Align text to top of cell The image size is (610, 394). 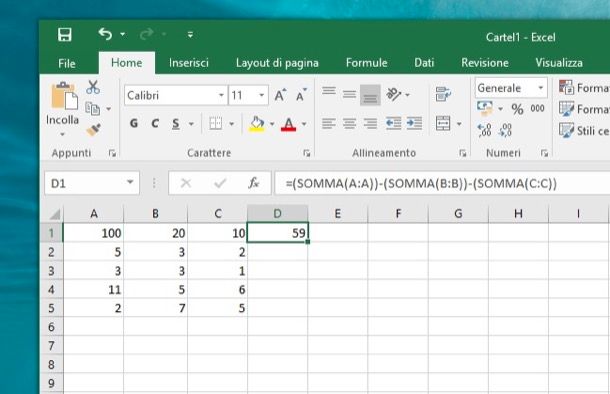[x=329, y=92]
